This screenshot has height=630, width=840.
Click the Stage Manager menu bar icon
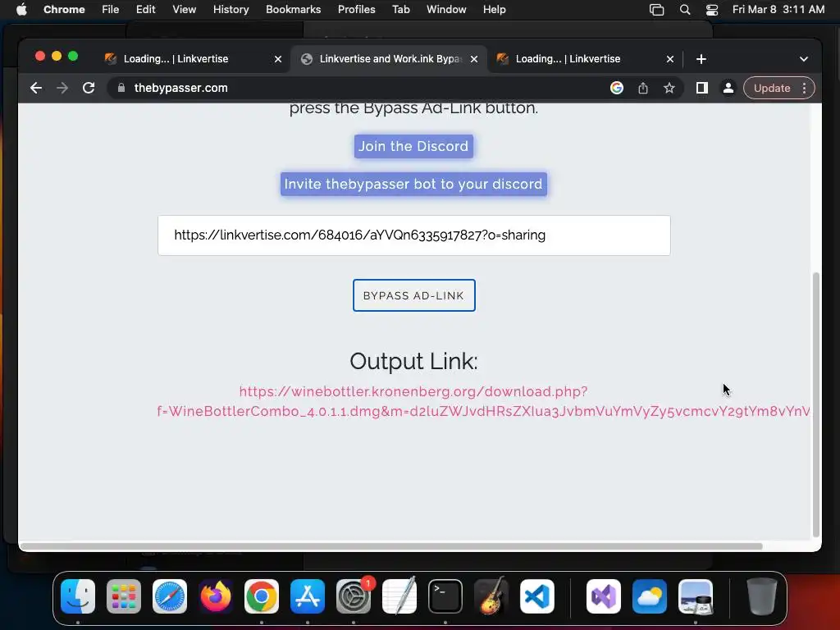(657, 10)
